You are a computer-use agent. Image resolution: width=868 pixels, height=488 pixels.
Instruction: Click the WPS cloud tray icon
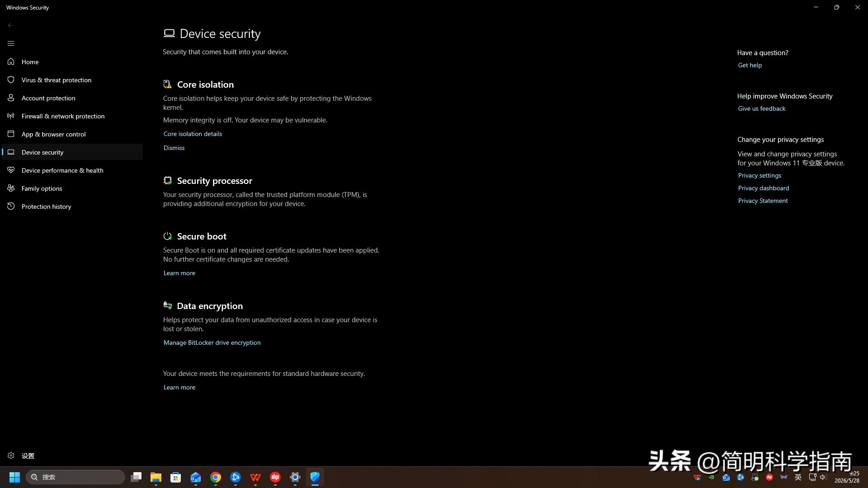click(697, 477)
